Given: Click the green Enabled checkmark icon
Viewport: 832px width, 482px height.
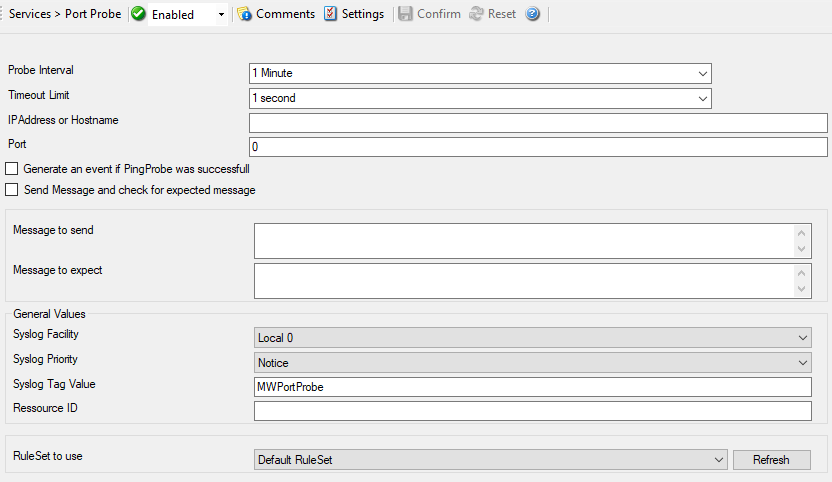Looking at the screenshot, I should click(138, 14).
